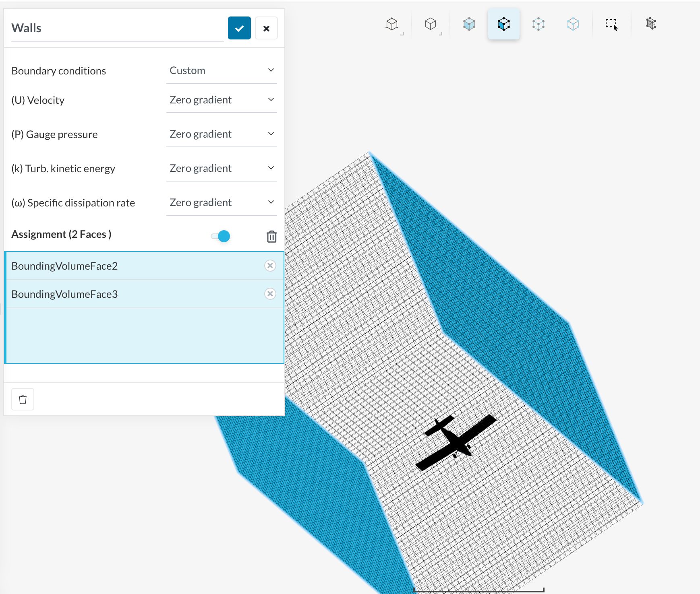The image size is (700, 594).
Task: Click the shaded mesh cube toolbar icon
Action: coord(651,24)
